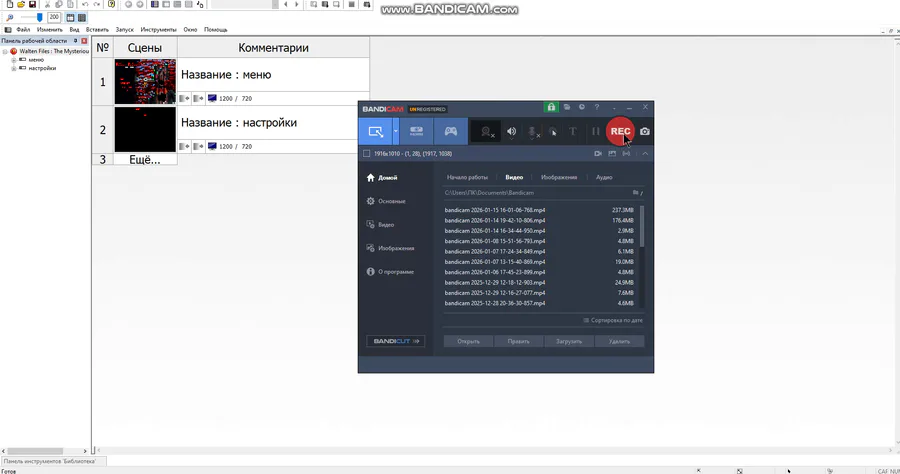The image size is (900, 474).
Task: Open the output folder icon in Bandicam title bar
Action: point(567,107)
